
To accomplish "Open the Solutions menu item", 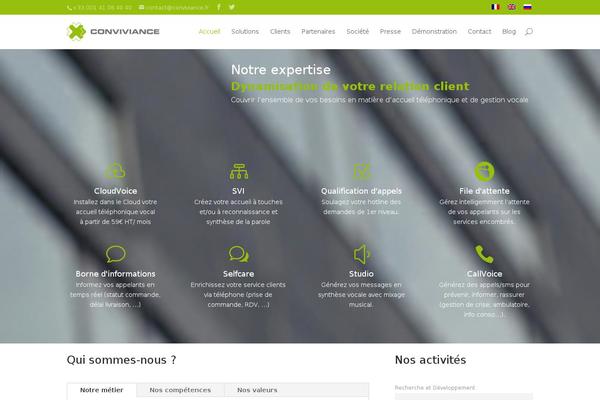I will click(245, 31).
